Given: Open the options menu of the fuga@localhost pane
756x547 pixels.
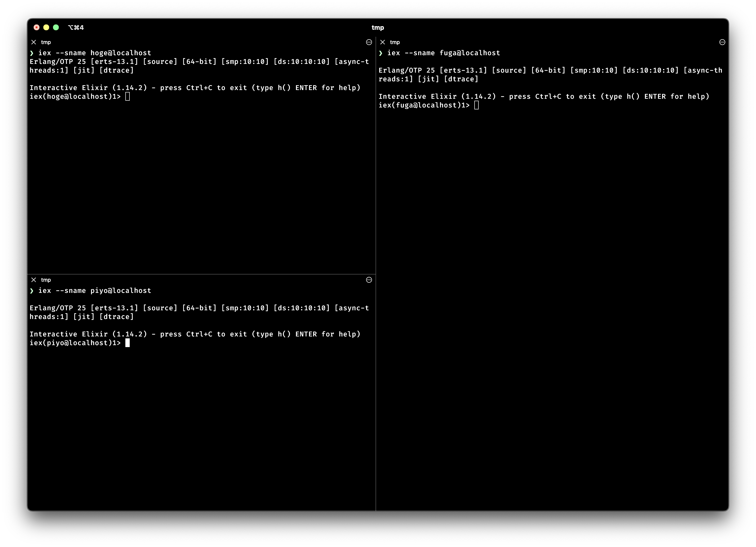Looking at the screenshot, I should (722, 42).
